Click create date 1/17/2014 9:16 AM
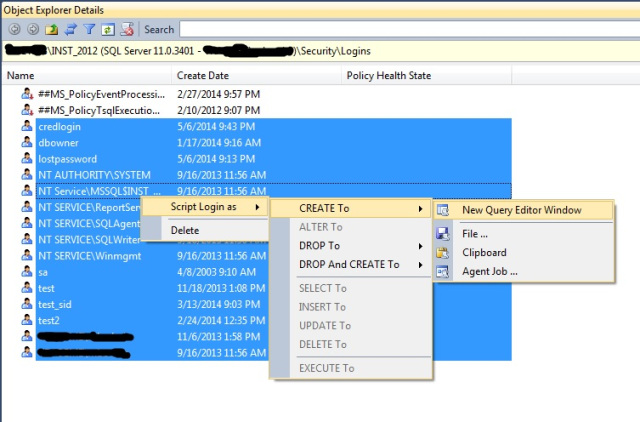Screen dimensions: 640x422 219,143
